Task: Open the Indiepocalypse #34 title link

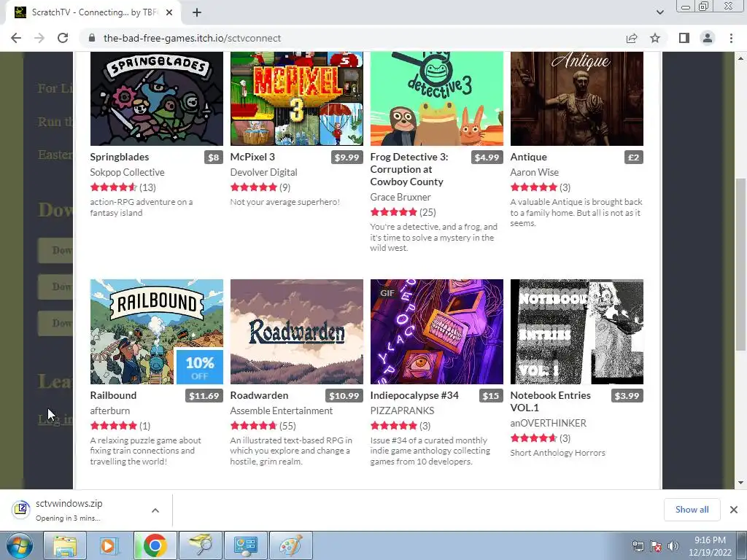Action: (x=414, y=395)
